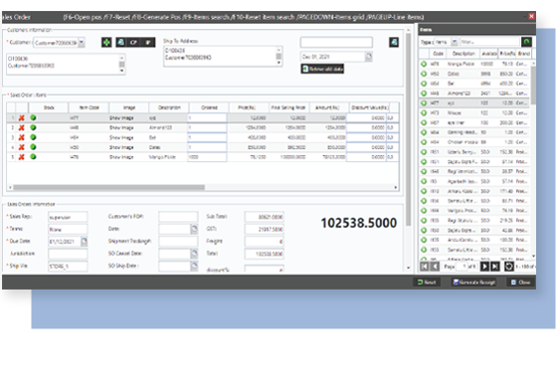This screenshot has height=392, width=556.
Task: Click the Reset button
Action: click(427, 283)
